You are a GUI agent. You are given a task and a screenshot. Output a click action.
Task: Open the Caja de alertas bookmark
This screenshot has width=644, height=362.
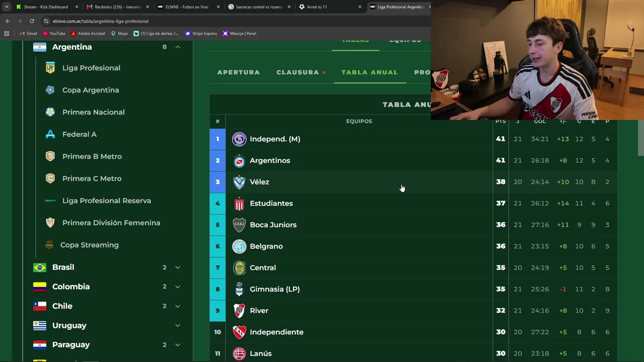click(156, 34)
